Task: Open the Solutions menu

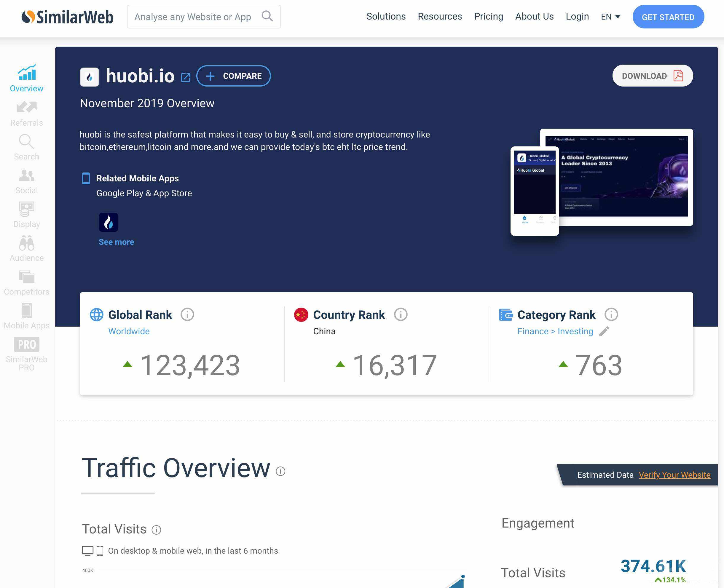Action: click(x=386, y=16)
